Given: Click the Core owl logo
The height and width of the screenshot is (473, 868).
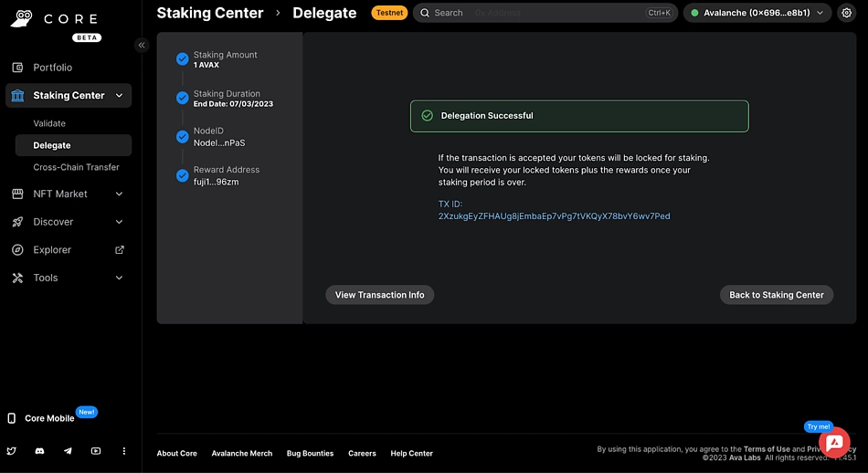Looking at the screenshot, I should [x=26, y=19].
